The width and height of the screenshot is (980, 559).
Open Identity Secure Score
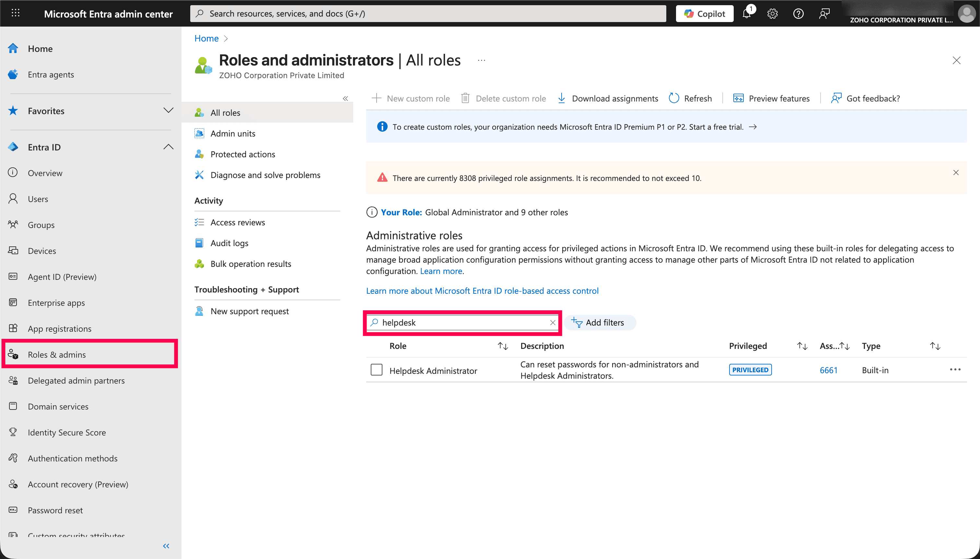pos(66,432)
